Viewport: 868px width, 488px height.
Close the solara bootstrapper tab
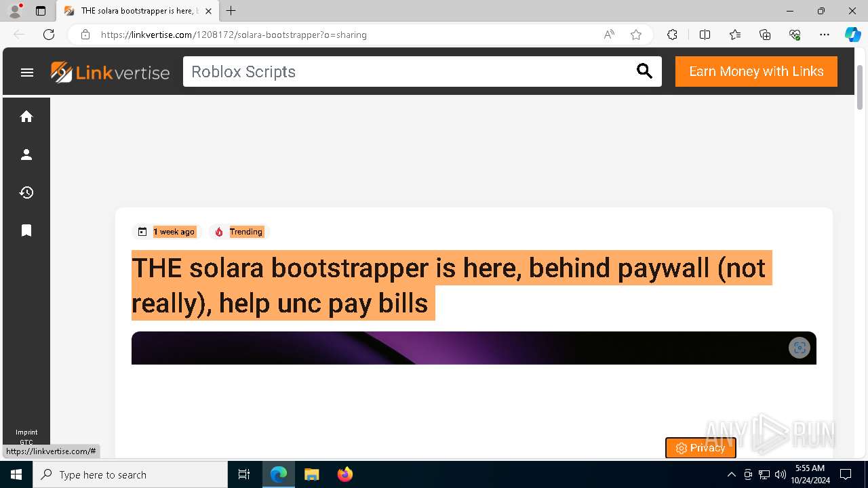[209, 11]
